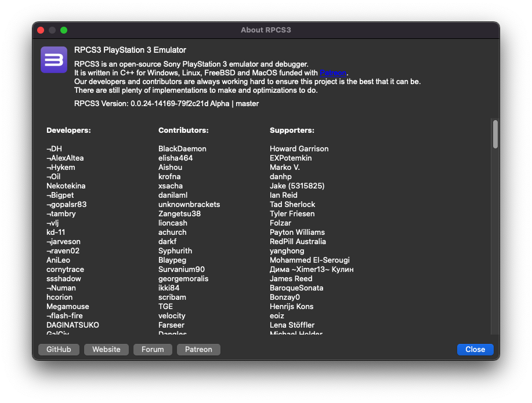Select supporter Marko V.
Image resolution: width=532 pixels, height=403 pixels.
285,167
